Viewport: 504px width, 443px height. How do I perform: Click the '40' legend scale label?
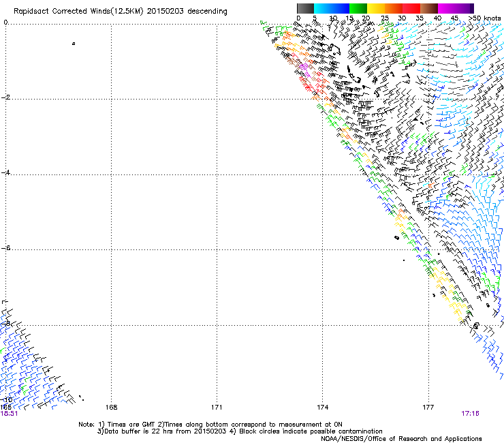(x=437, y=18)
